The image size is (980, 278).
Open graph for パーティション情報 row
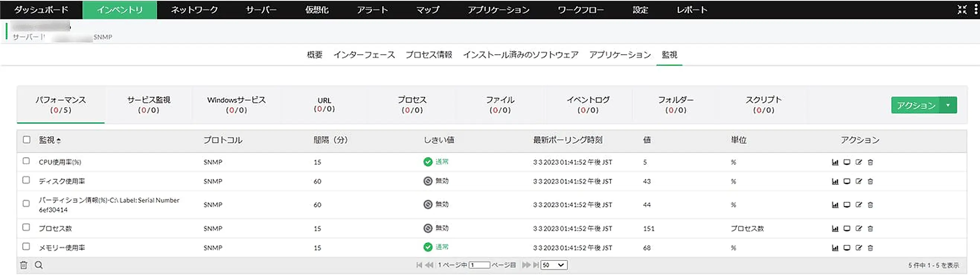[x=835, y=205]
